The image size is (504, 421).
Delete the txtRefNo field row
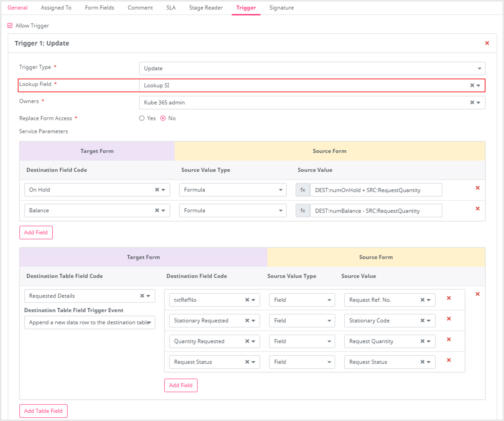click(449, 298)
